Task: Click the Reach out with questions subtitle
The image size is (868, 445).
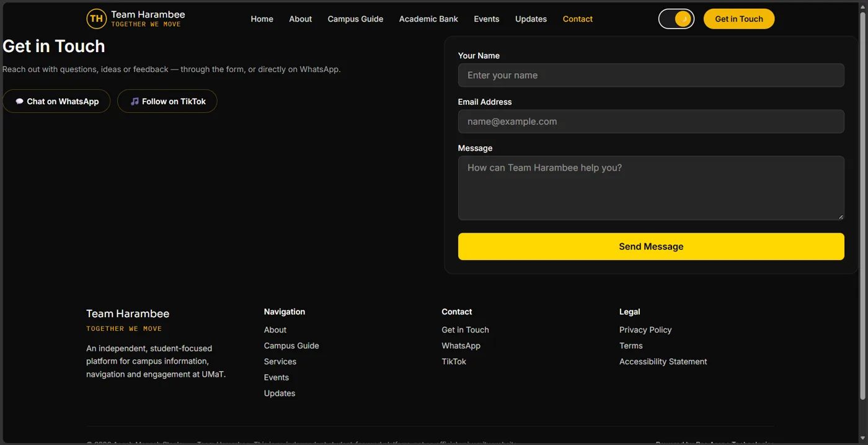Action: [x=172, y=69]
